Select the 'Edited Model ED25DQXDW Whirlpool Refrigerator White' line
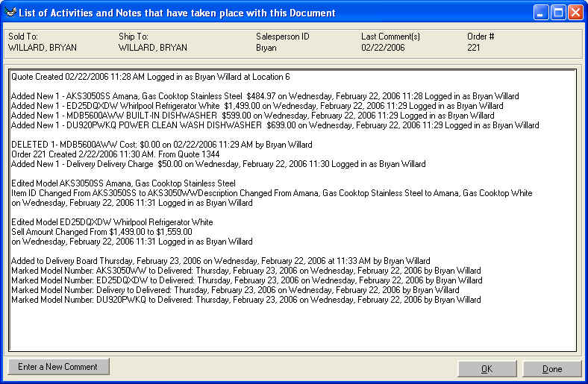This screenshot has width=588, height=384. pos(112,222)
